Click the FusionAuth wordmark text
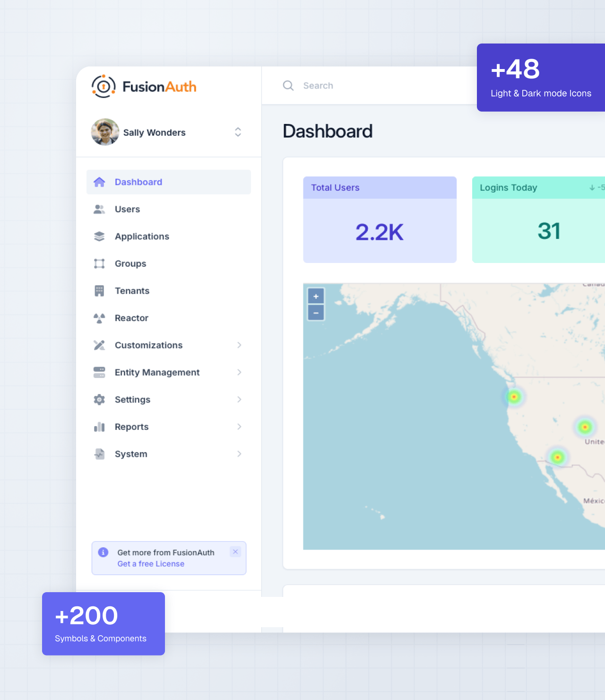The width and height of the screenshot is (605, 700). 159,87
